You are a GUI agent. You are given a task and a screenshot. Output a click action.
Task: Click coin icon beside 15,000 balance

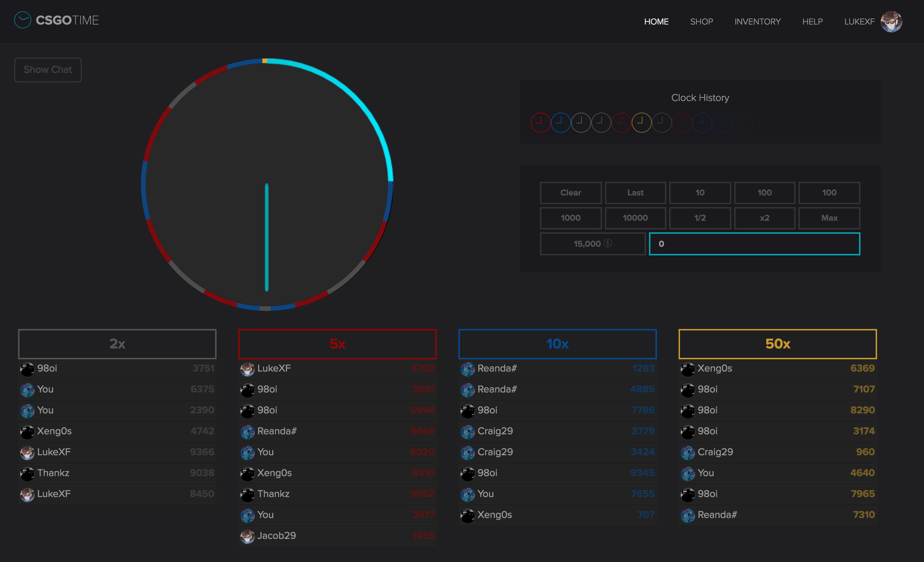(608, 243)
